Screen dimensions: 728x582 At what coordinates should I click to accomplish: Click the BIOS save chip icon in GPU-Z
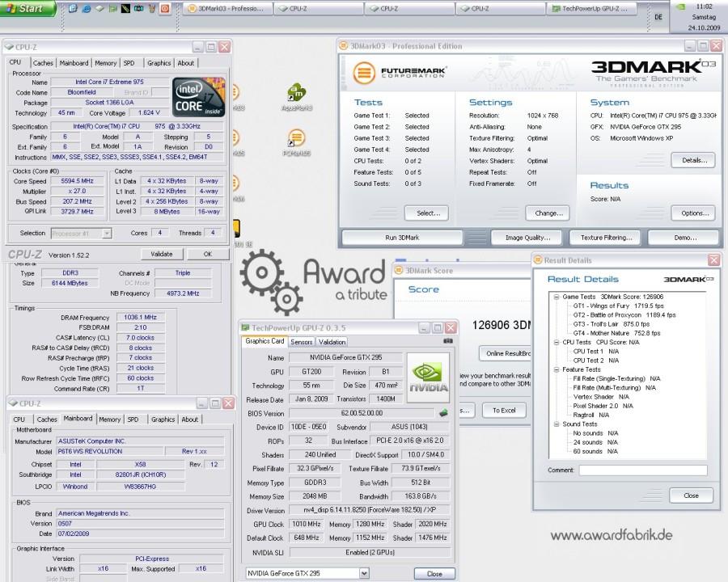(x=443, y=412)
